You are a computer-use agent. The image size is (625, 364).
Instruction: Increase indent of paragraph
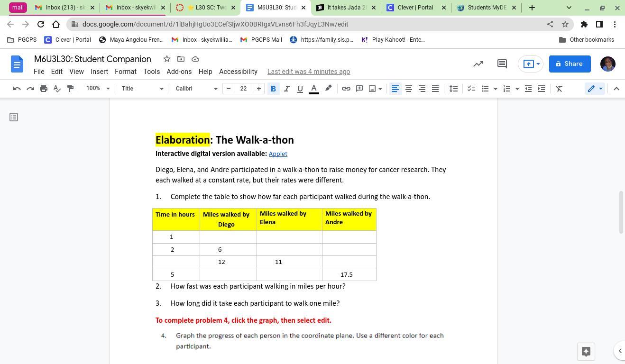542,89
